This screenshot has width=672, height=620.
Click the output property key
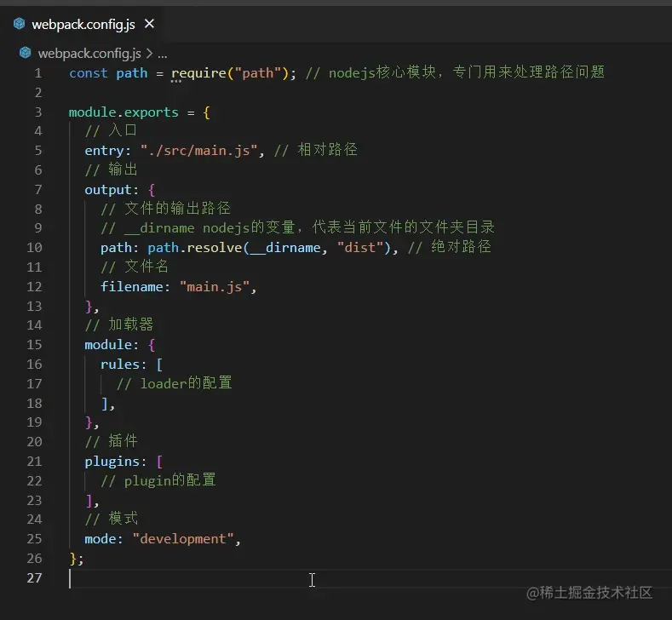coord(108,190)
